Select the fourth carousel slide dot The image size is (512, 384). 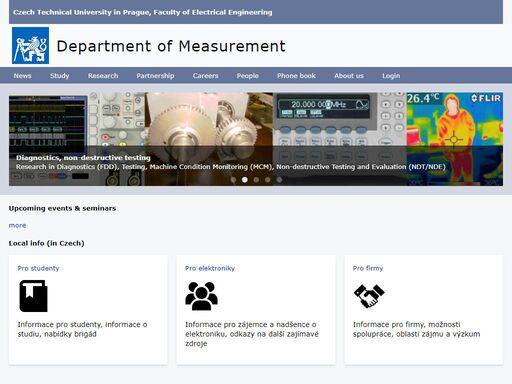pos(267,180)
